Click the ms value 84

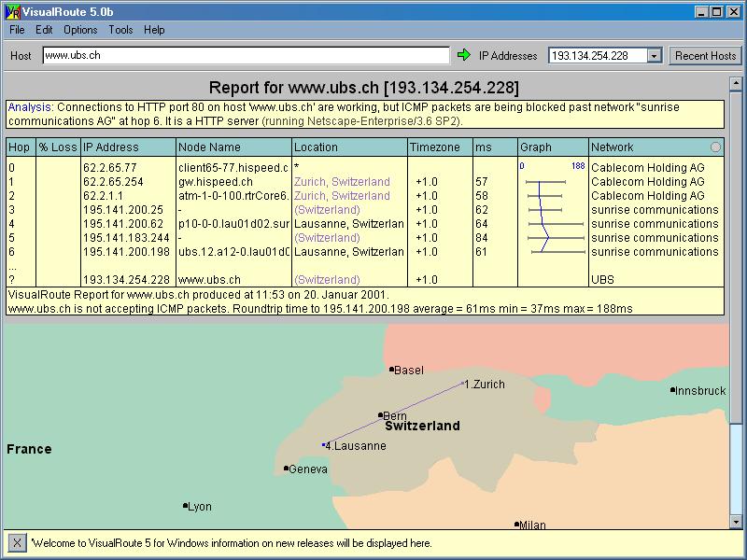[482, 238]
